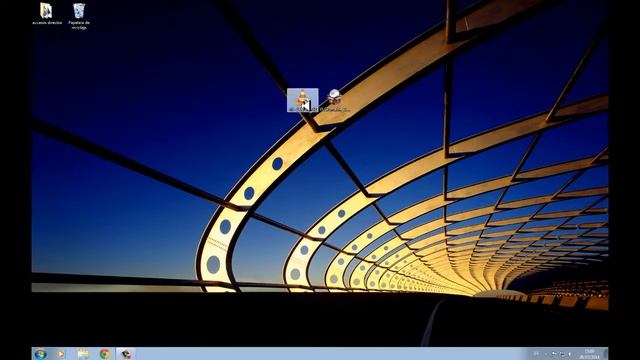Launch Google Chrome from the taskbar
Screen dimensions: 640x360
[105, 354]
